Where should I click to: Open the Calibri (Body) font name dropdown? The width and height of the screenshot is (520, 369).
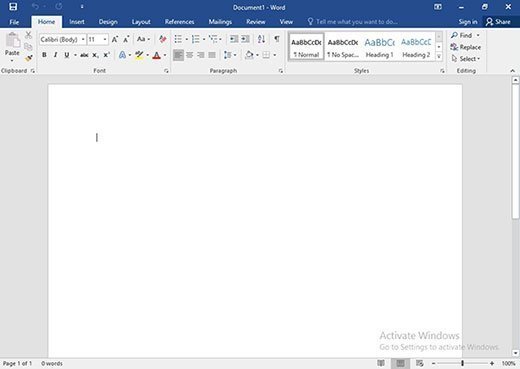[x=83, y=39]
